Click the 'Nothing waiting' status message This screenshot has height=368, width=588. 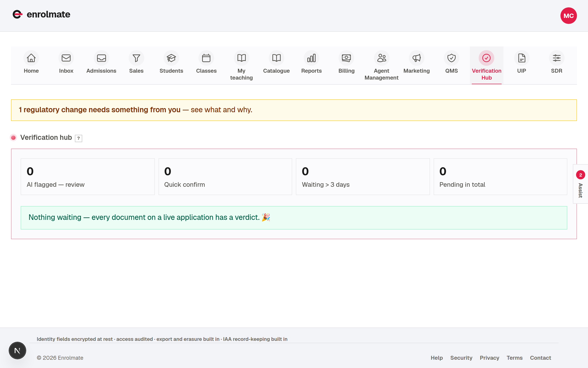[x=294, y=218]
